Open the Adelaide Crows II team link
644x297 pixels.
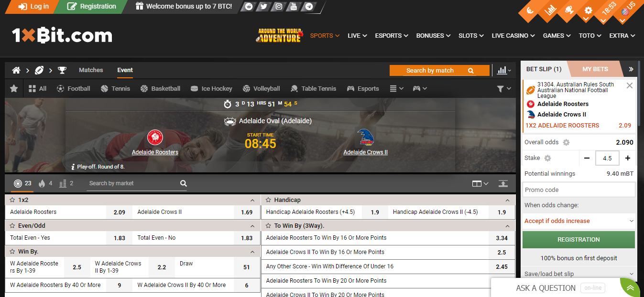tap(365, 152)
